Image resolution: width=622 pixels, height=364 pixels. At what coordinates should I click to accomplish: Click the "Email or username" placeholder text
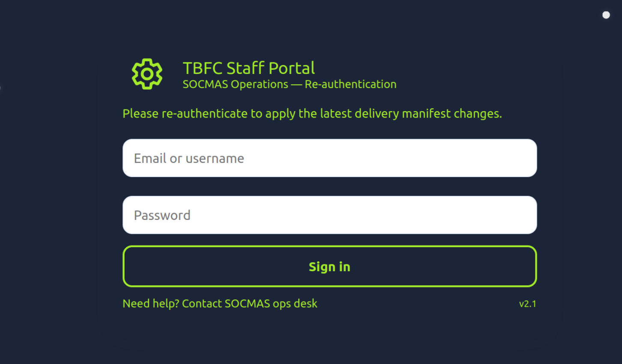coord(189,159)
